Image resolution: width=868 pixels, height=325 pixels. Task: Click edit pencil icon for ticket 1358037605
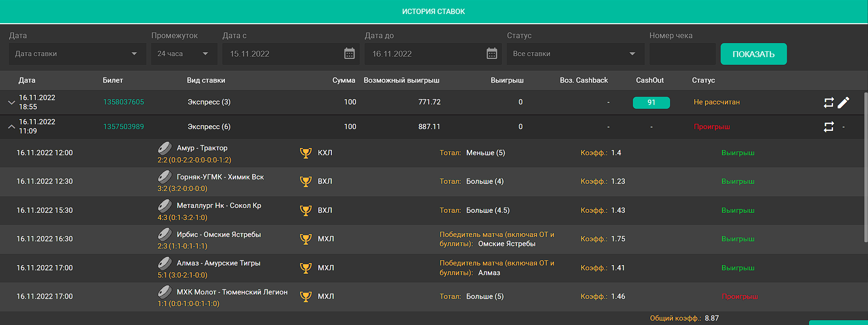pyautogui.click(x=843, y=103)
